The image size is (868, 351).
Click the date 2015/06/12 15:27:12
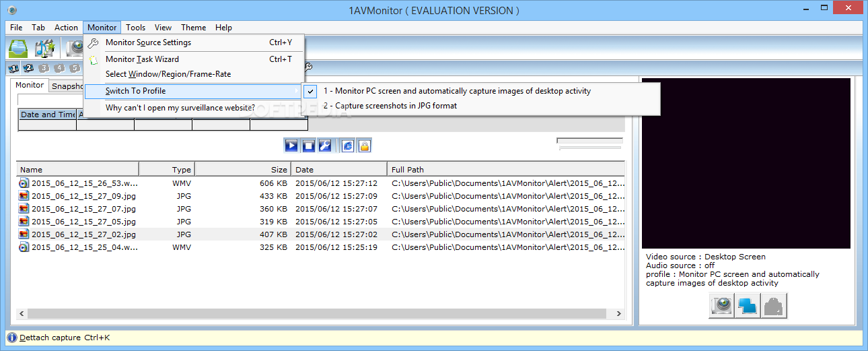(336, 183)
